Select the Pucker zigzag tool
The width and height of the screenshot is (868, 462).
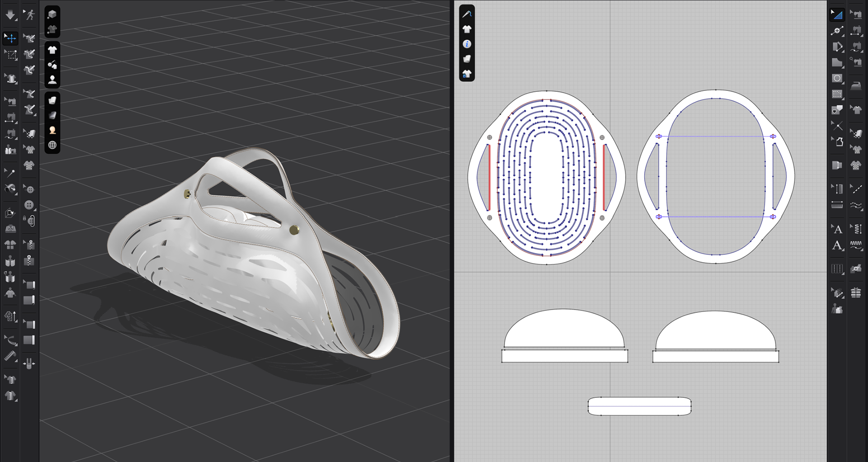click(x=856, y=245)
